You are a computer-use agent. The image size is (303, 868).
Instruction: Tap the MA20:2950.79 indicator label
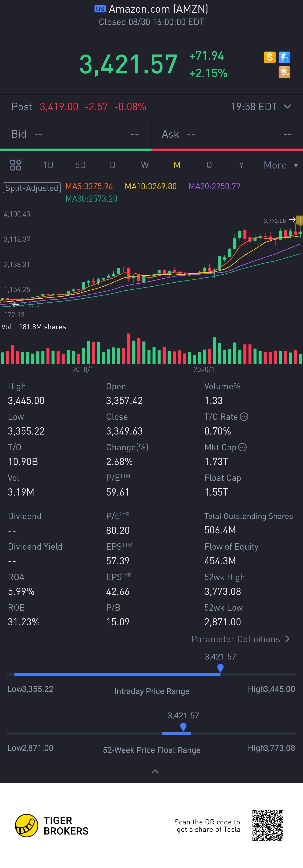click(214, 186)
